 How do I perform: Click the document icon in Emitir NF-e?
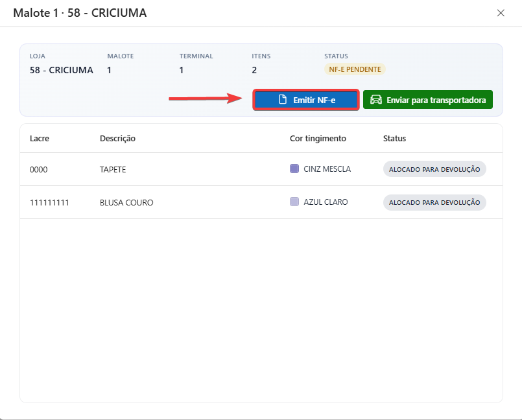click(x=282, y=100)
